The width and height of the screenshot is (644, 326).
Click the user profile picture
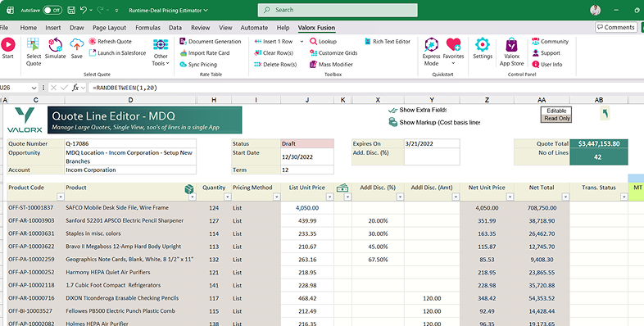coord(595,11)
